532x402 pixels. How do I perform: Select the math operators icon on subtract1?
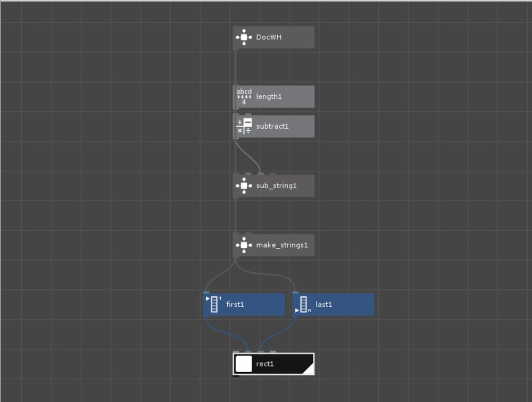pyautogui.click(x=244, y=126)
